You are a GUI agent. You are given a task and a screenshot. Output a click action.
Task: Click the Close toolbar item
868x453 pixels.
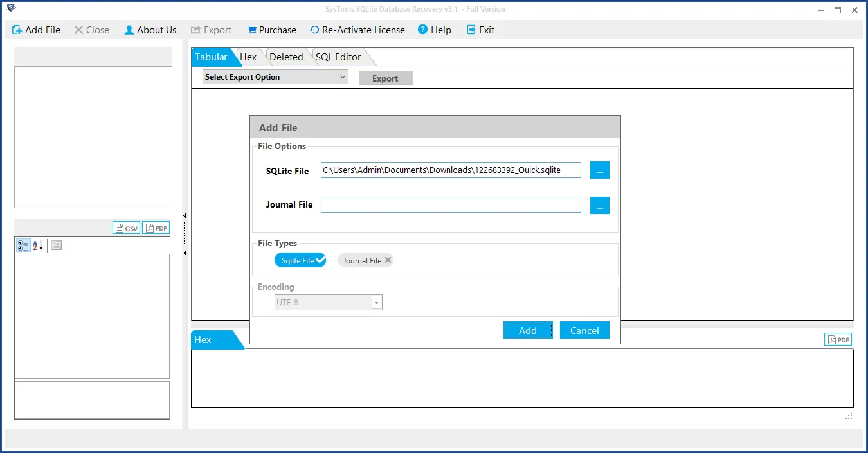point(91,30)
